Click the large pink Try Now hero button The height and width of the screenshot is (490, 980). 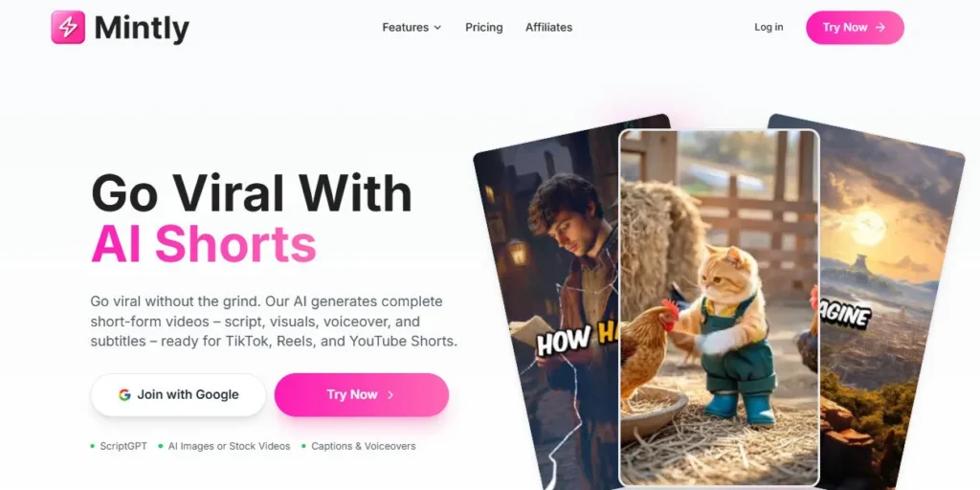(361, 395)
